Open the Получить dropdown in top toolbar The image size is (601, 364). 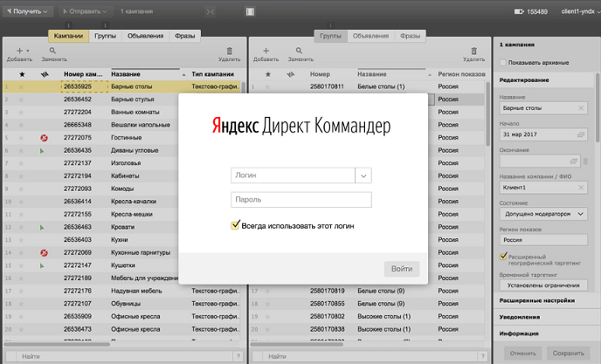click(x=27, y=11)
